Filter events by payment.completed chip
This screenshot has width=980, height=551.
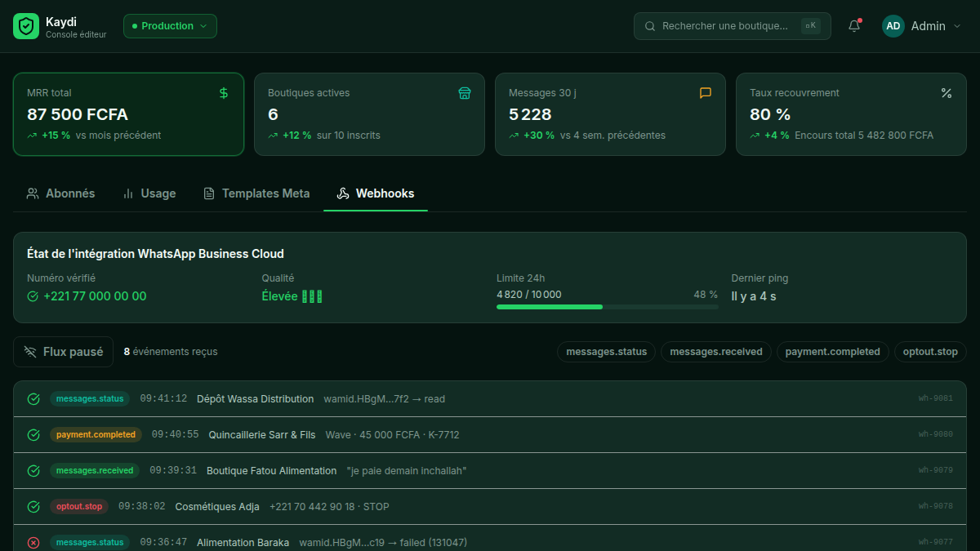(x=832, y=352)
